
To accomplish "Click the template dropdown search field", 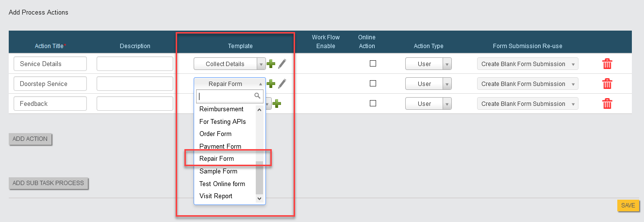I will coord(226,96).
